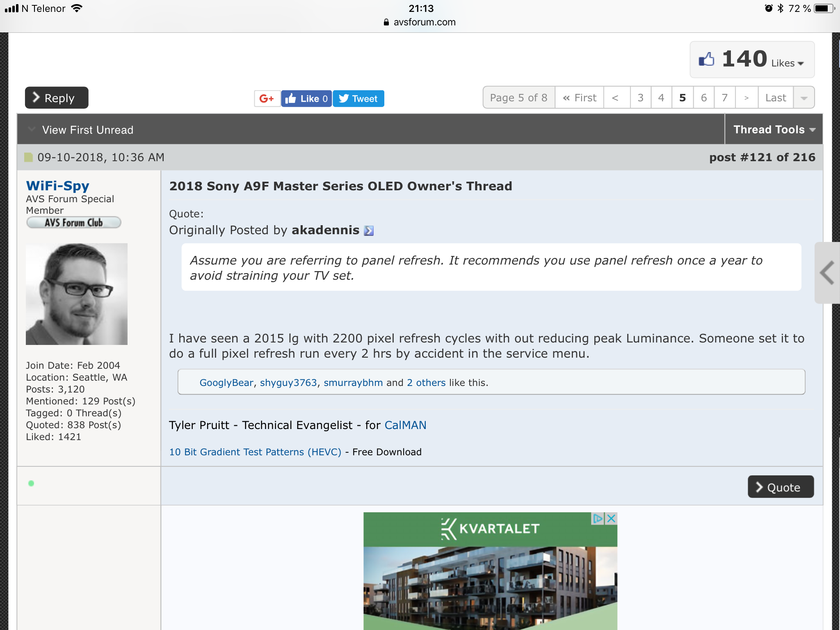Viewport: 840px width, 630px height.
Task: Show the 2 others who liked
Action: [426, 383]
